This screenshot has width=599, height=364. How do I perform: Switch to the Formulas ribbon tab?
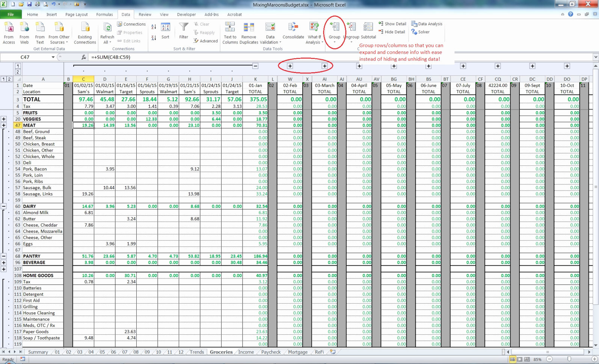click(x=104, y=14)
